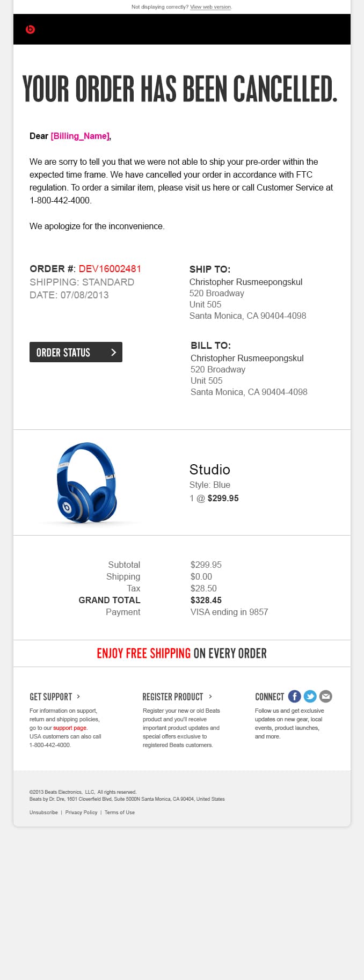Click the Unsubscribe footer link
364x980 pixels.
click(43, 812)
